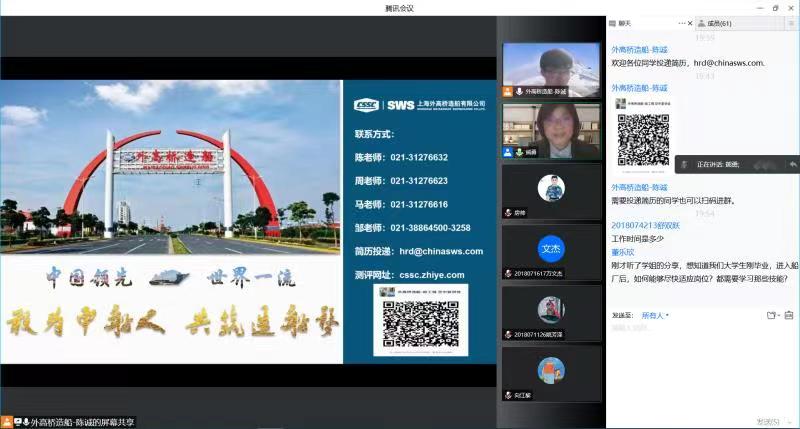Expand the 所有人 recipient dropdown

(654, 315)
